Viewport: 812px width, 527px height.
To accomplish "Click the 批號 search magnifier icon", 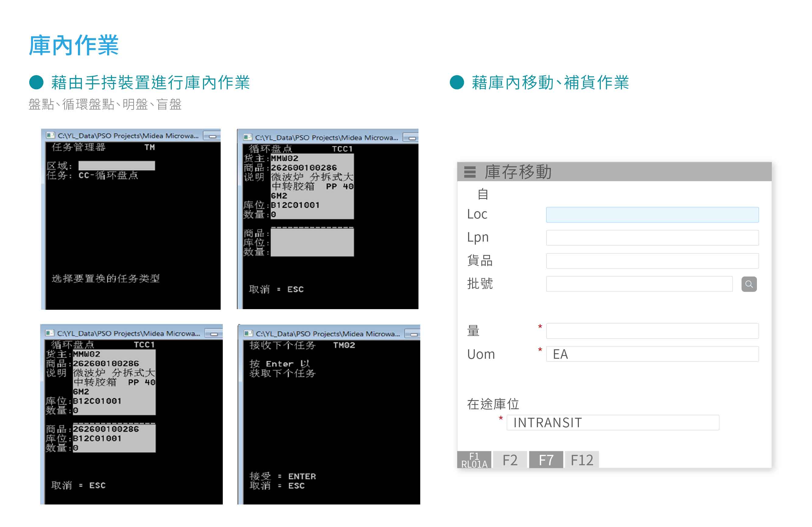I will click(749, 284).
